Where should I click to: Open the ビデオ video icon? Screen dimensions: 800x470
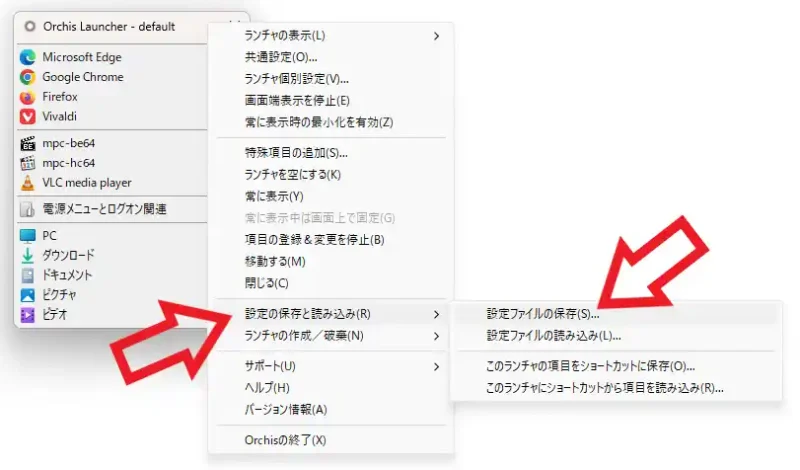point(28,315)
